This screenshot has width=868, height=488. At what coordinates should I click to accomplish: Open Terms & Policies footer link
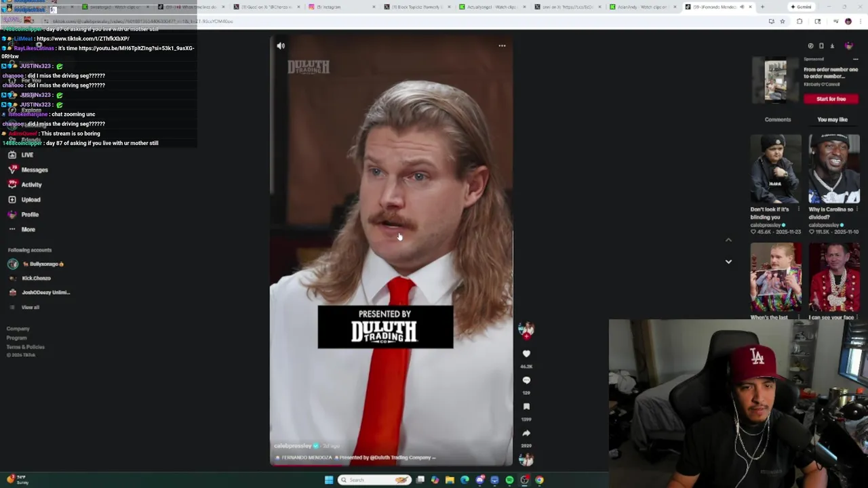pos(25,347)
